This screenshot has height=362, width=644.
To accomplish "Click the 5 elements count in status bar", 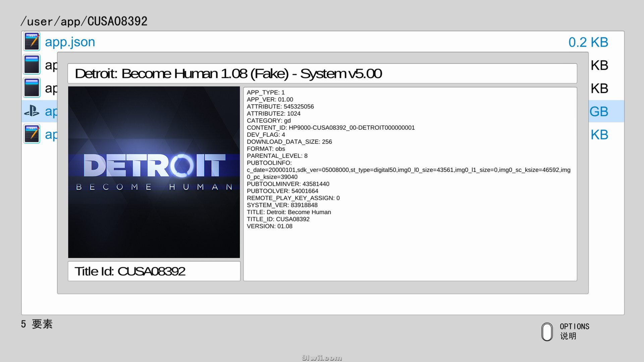I will 37,324.
